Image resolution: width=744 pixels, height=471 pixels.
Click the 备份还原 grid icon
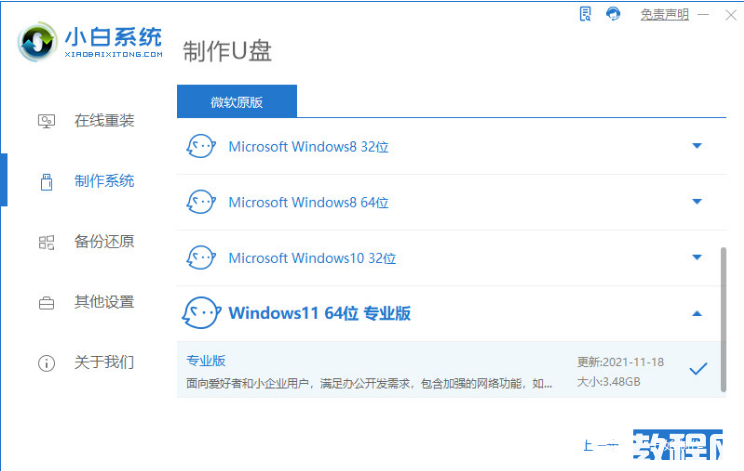pos(46,242)
